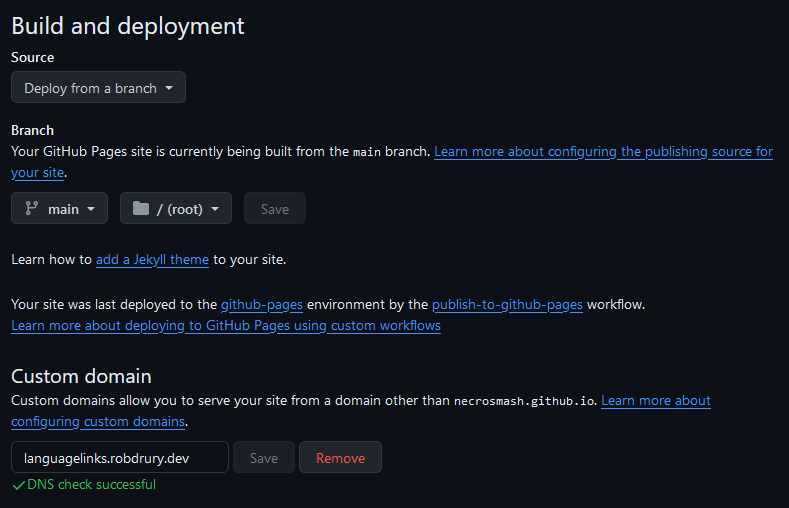
Task: Click the "DNS check successful" status text
Action: [92, 485]
